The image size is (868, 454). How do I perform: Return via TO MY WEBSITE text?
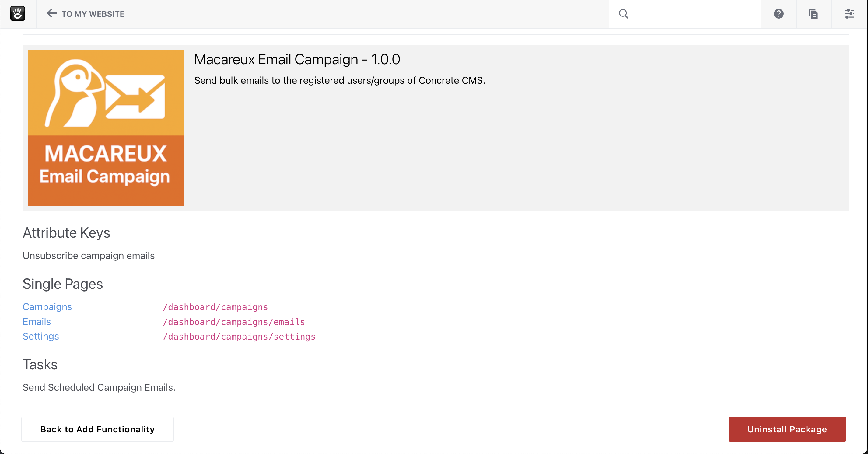coord(93,14)
